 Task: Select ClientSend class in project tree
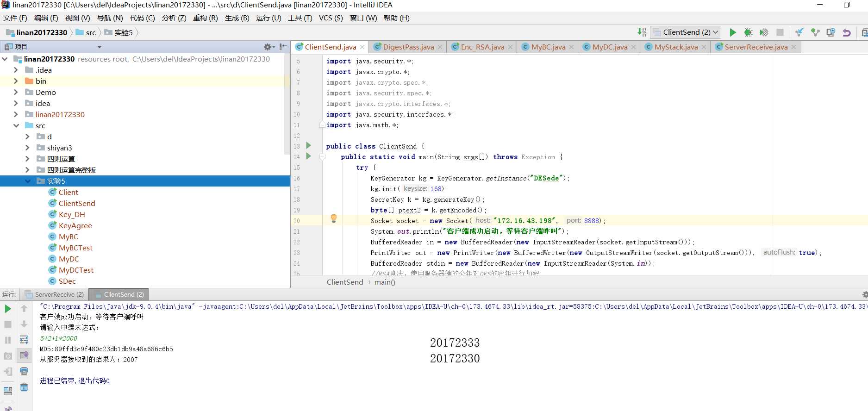(77, 203)
